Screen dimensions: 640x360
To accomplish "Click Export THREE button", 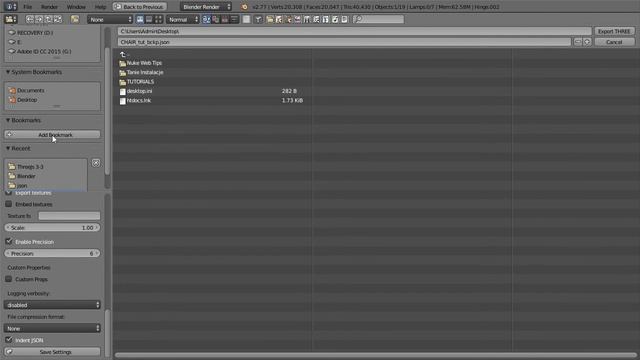I will 614,31.
